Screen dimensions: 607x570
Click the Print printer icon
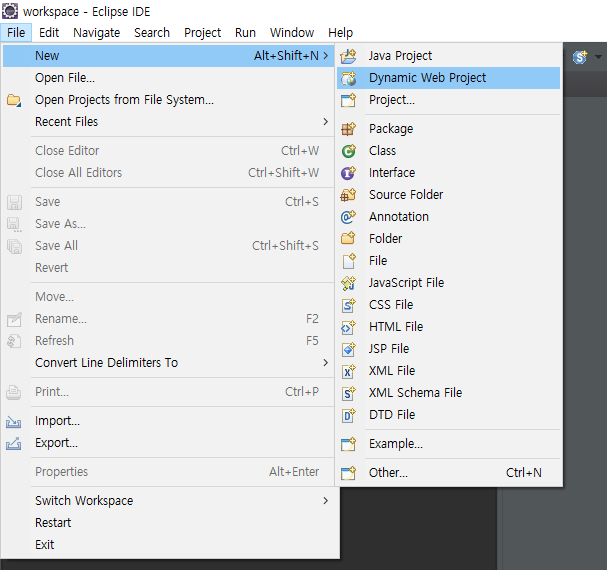tap(14, 392)
